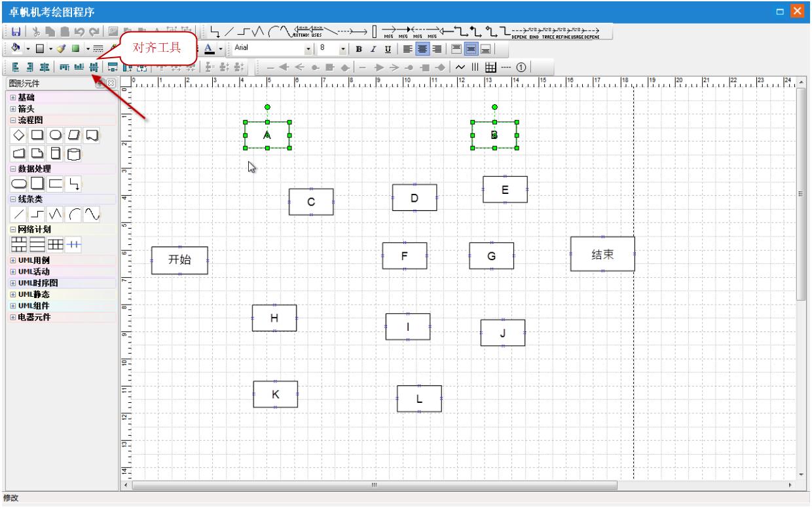Select the Align Right tool

click(x=30, y=67)
